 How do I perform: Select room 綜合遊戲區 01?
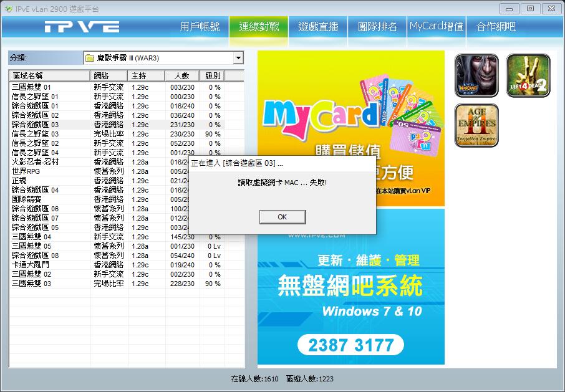click(117, 106)
